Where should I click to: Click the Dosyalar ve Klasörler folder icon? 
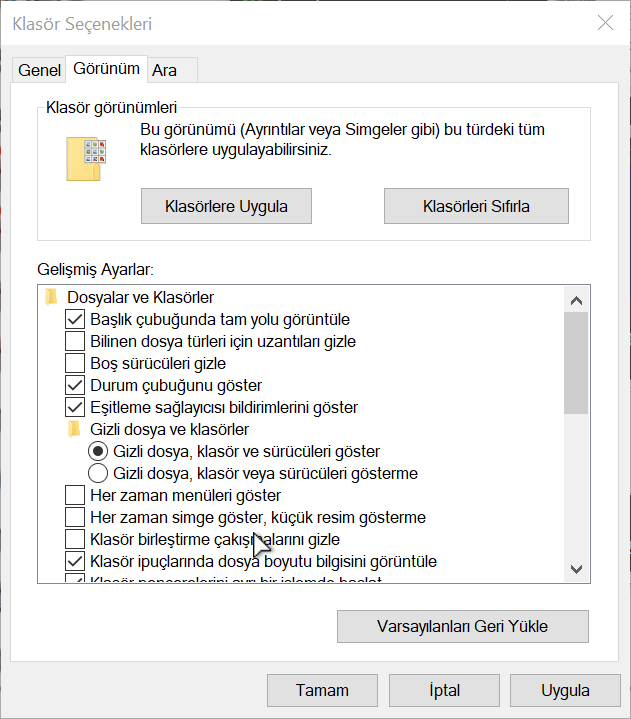click(51, 297)
